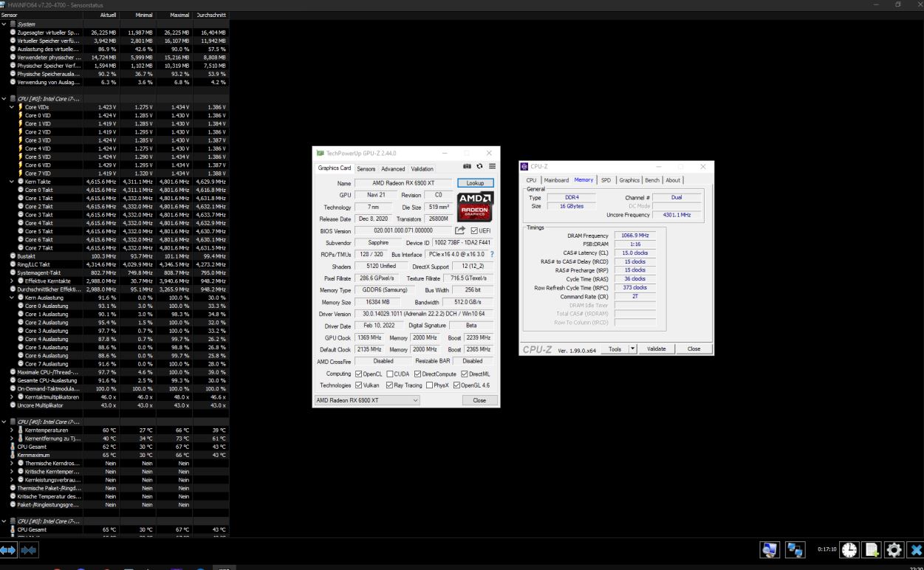This screenshot has width=924, height=570.
Task: Click DRAM Frequency value field in CPU-Z
Action: pyautogui.click(x=634, y=236)
